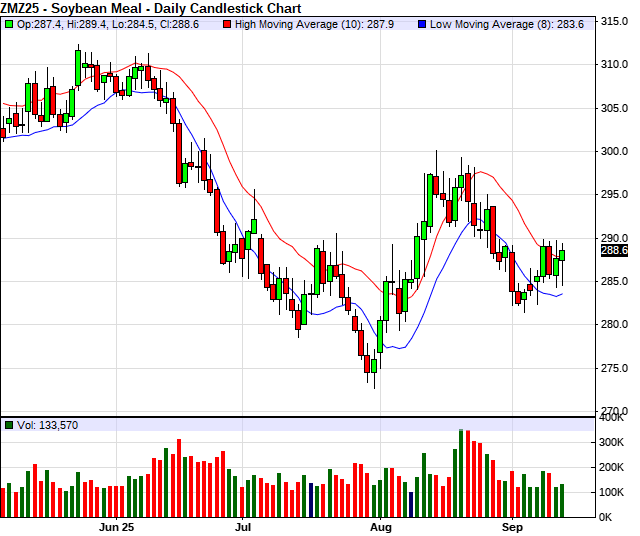Click the 300.0 price axis label
The height and width of the screenshot is (536, 640).
[x=613, y=152]
